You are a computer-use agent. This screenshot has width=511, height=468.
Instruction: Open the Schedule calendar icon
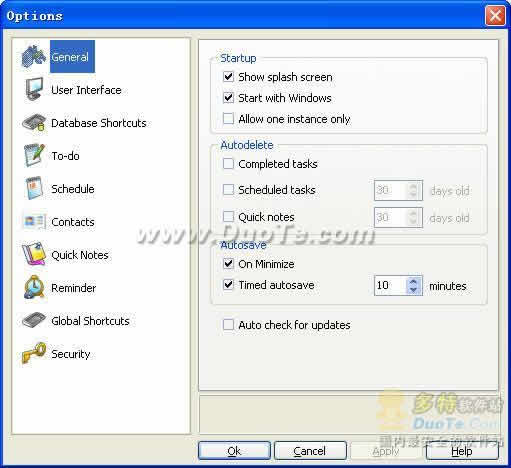click(35, 188)
